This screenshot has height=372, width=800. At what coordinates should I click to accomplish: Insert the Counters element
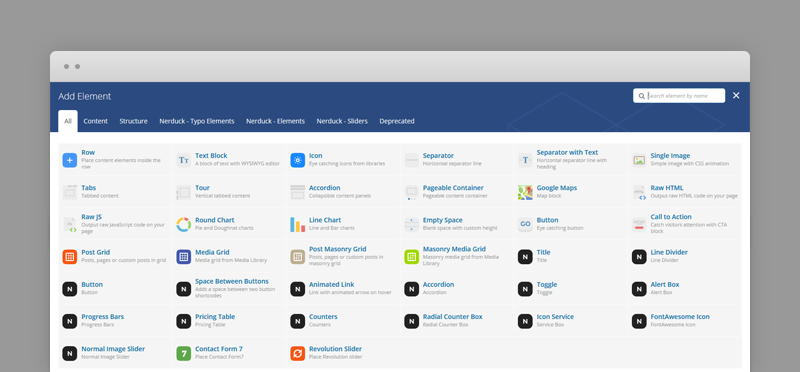click(343, 320)
